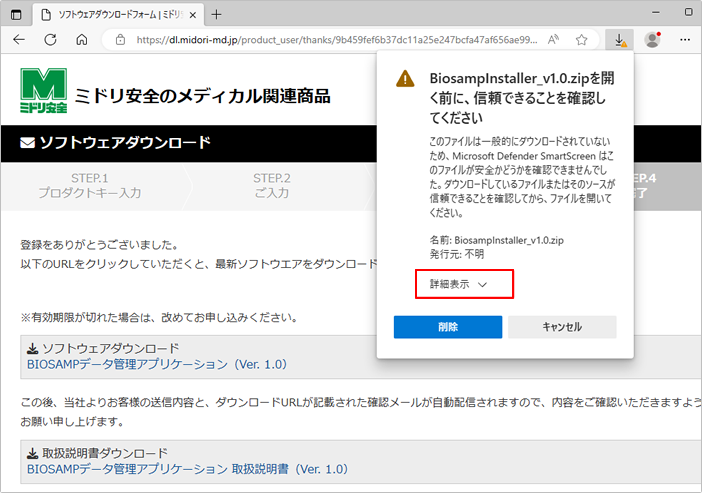The image size is (702, 493).
Task: Click download icon beside 取扱説明書ダウンロード
Action: coord(32,454)
